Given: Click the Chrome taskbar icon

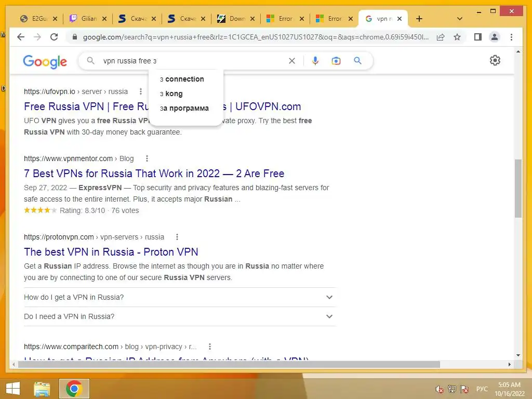Looking at the screenshot, I should (74, 389).
